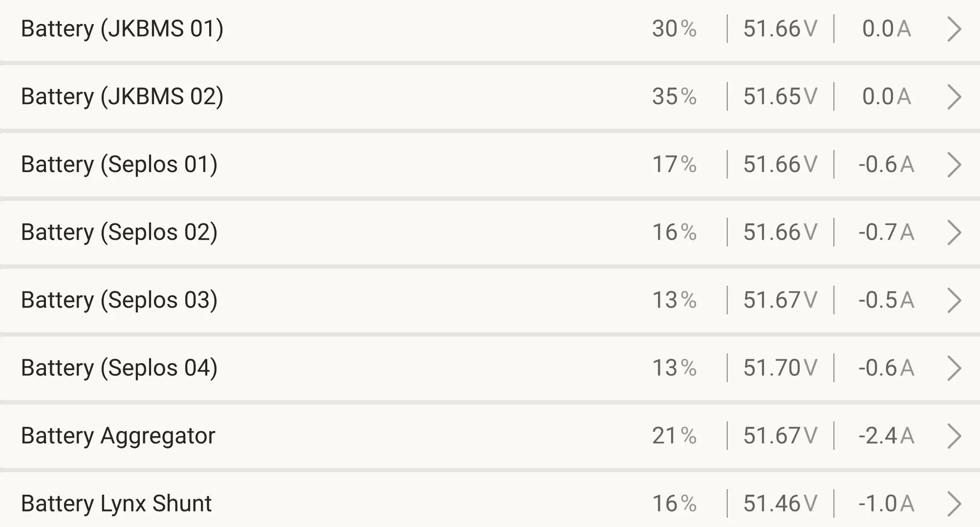This screenshot has height=527, width=980.
Task: Expand JKBMS 01 row chevron arrow
Action: point(953,29)
